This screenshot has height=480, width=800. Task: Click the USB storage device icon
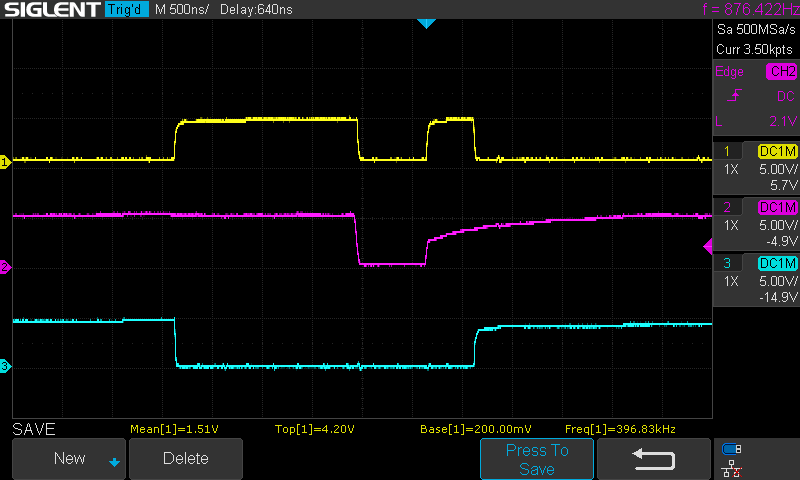coord(732,449)
